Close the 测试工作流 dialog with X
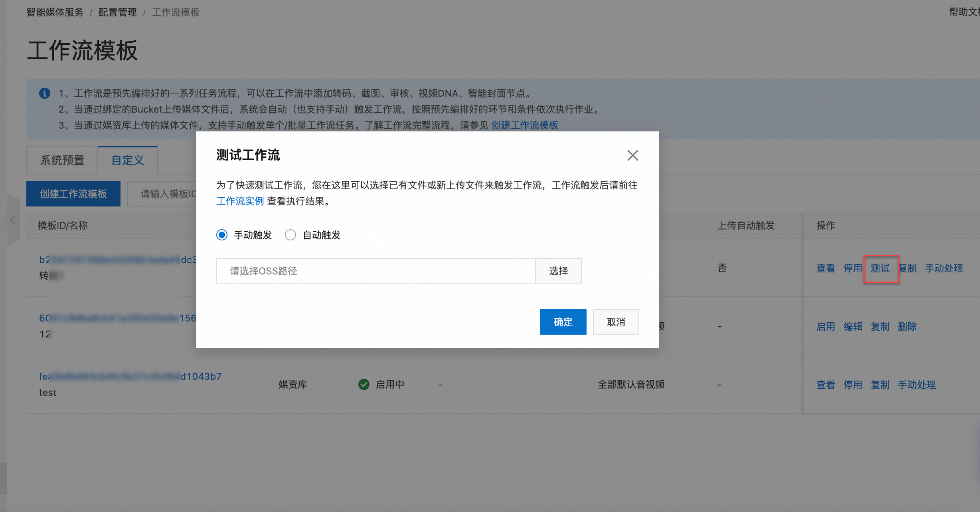980x512 pixels. tap(632, 155)
